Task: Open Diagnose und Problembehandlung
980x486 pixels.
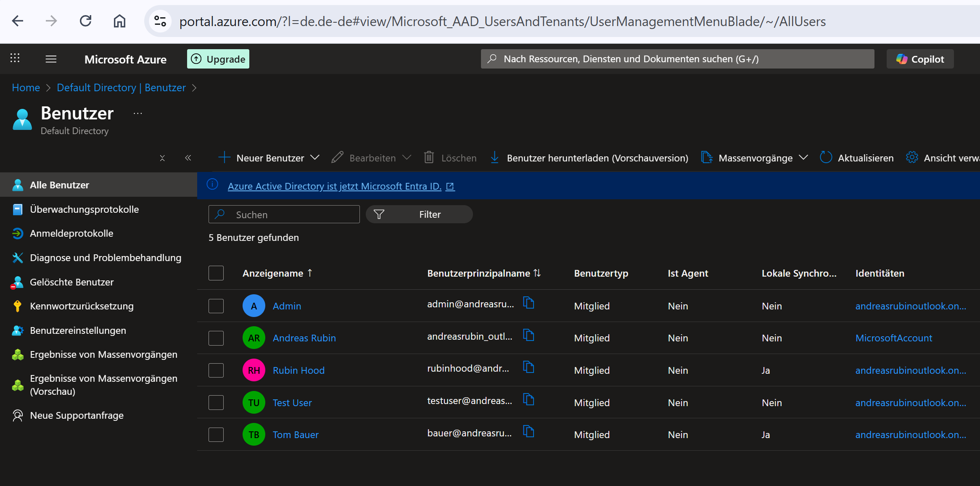Action: tap(106, 257)
